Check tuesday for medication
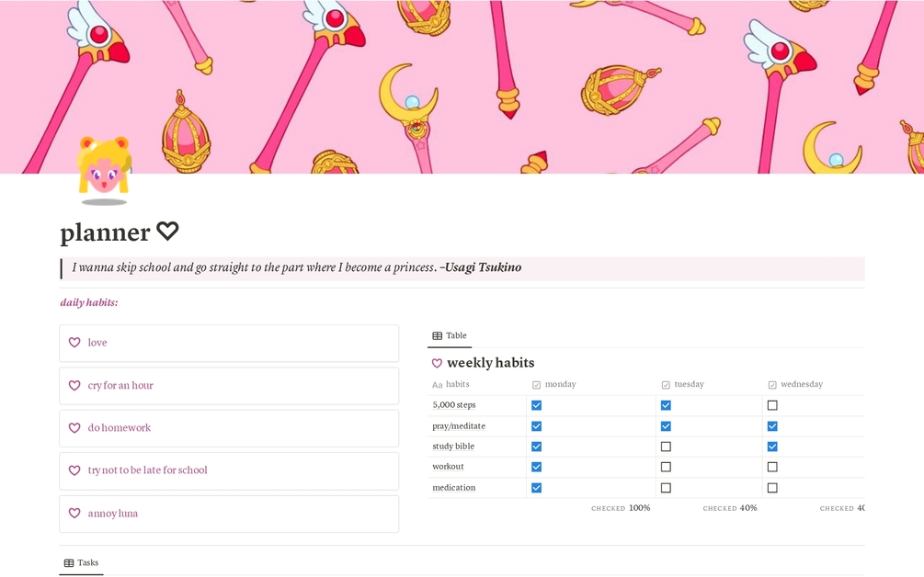This screenshot has width=924, height=577. (x=666, y=488)
